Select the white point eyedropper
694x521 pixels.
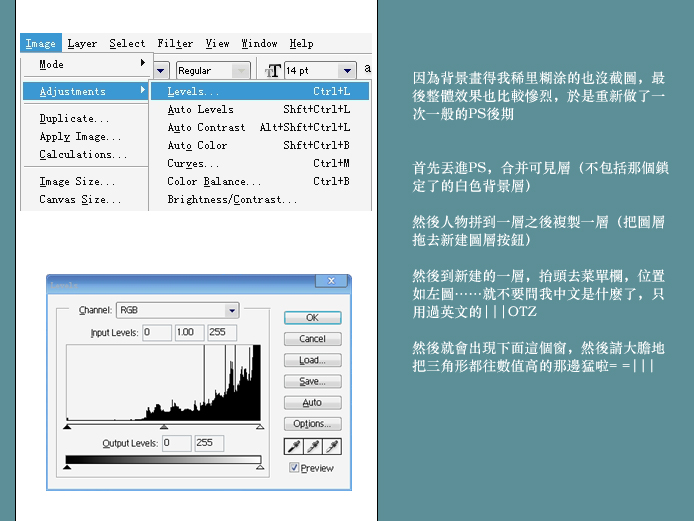click(x=332, y=447)
